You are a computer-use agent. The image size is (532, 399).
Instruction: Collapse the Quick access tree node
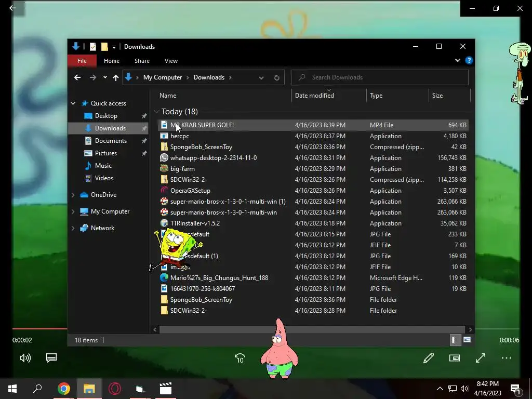tap(73, 103)
